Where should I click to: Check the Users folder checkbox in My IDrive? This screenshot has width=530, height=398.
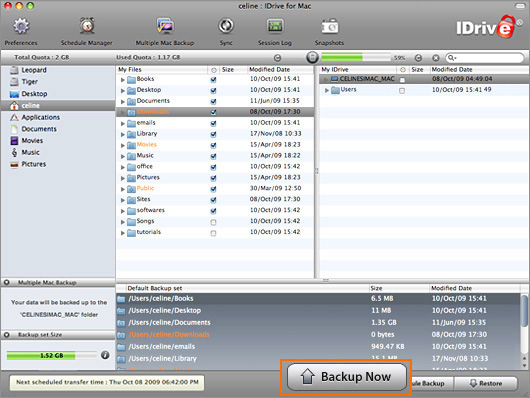click(x=402, y=91)
